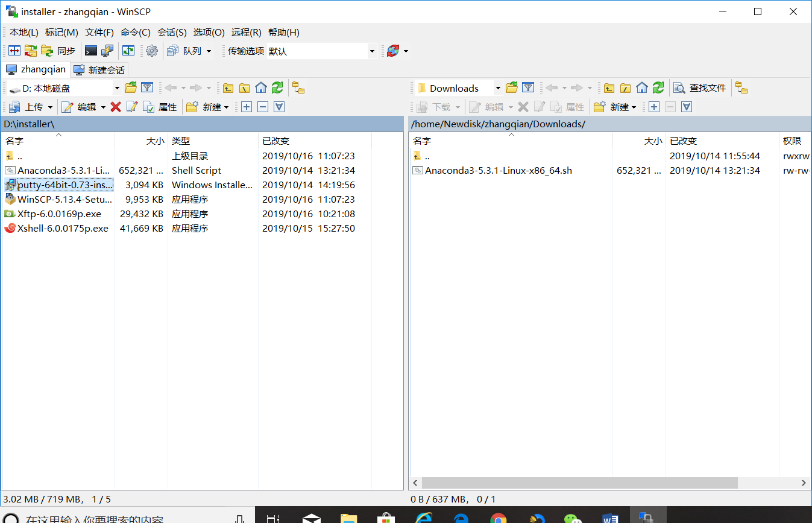This screenshot has height=523, width=812.
Task: Toggle the local directory tree icon
Action: 298,88
